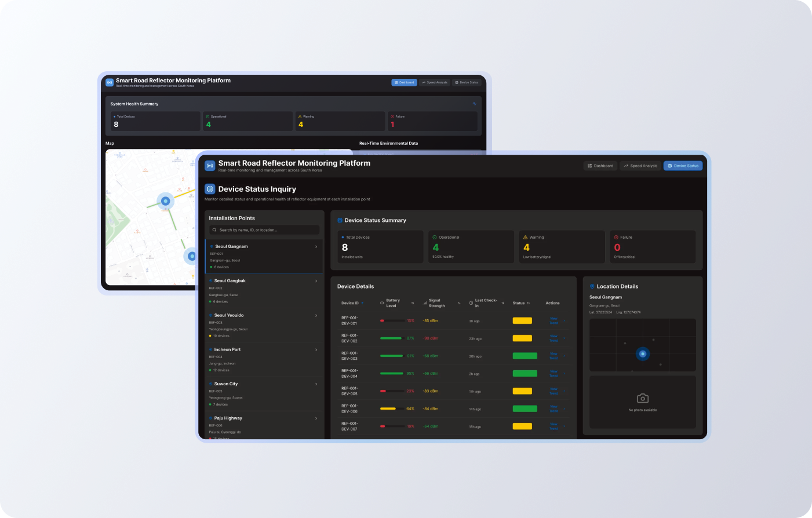Image resolution: width=812 pixels, height=518 pixels.
Task: Click the Location Details pin icon
Action: point(592,286)
